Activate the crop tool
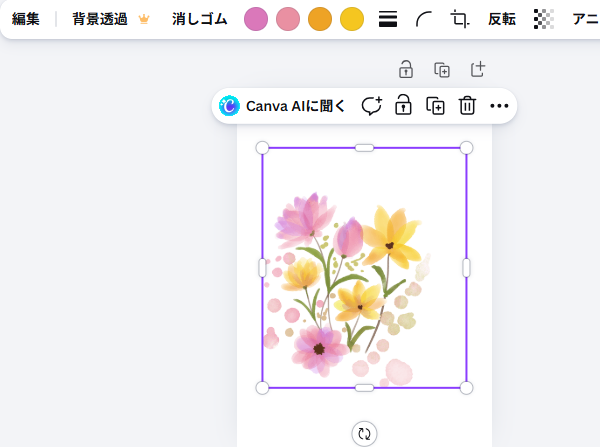This screenshot has height=447, width=600. 460,19
